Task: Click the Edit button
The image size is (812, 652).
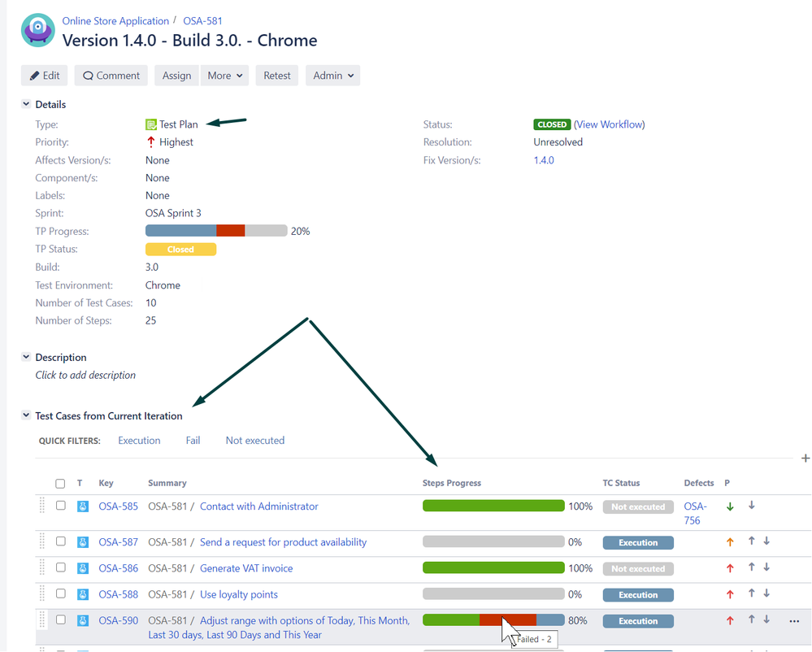Action: (x=45, y=76)
